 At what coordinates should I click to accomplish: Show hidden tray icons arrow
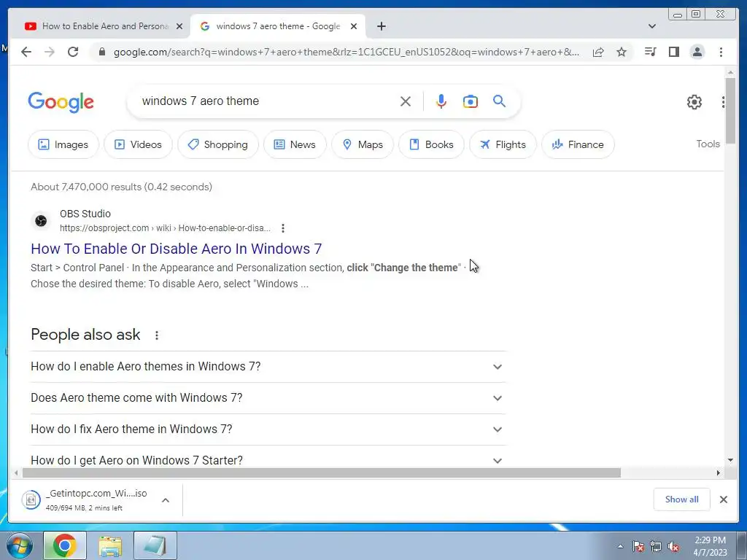click(620, 546)
